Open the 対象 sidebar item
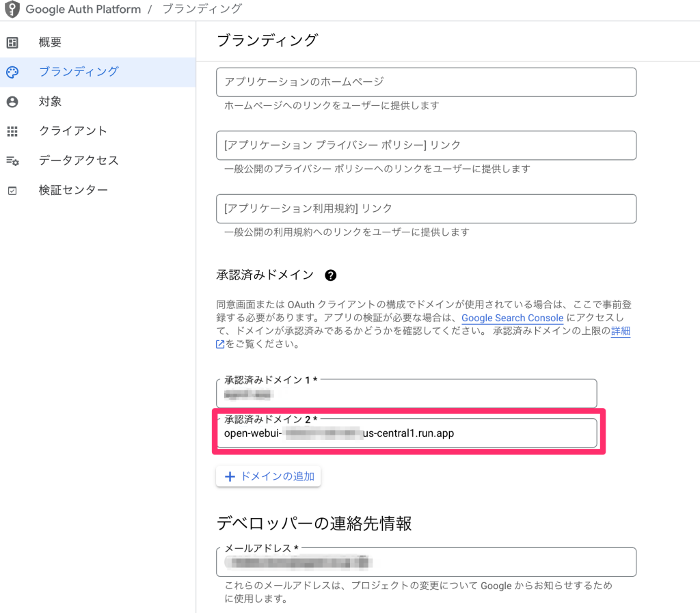This screenshot has width=700, height=613. pos(98,102)
